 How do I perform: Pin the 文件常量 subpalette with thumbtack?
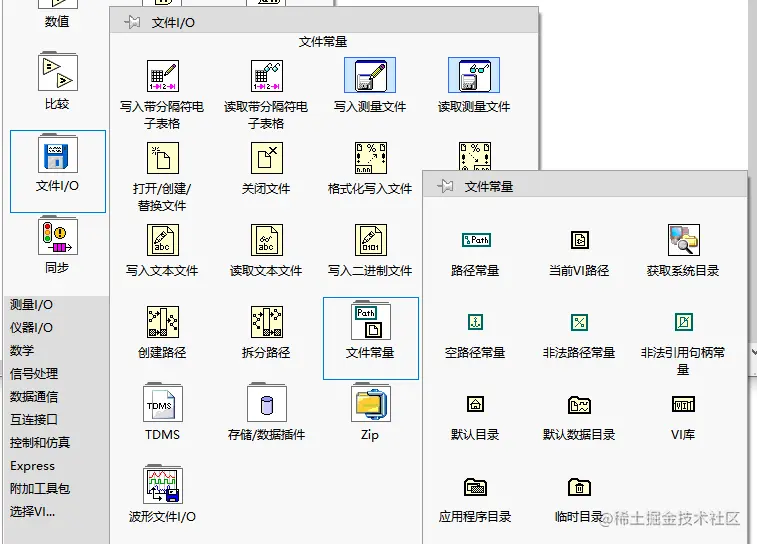(445, 186)
